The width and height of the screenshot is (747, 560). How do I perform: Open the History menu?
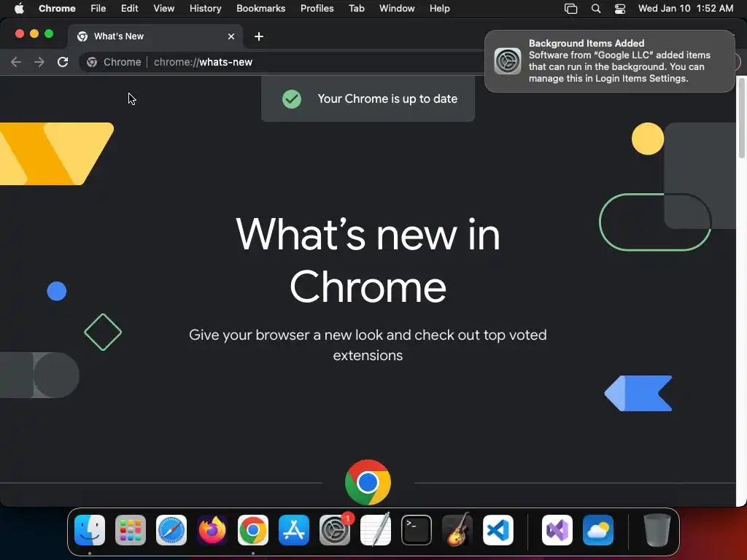tap(205, 8)
